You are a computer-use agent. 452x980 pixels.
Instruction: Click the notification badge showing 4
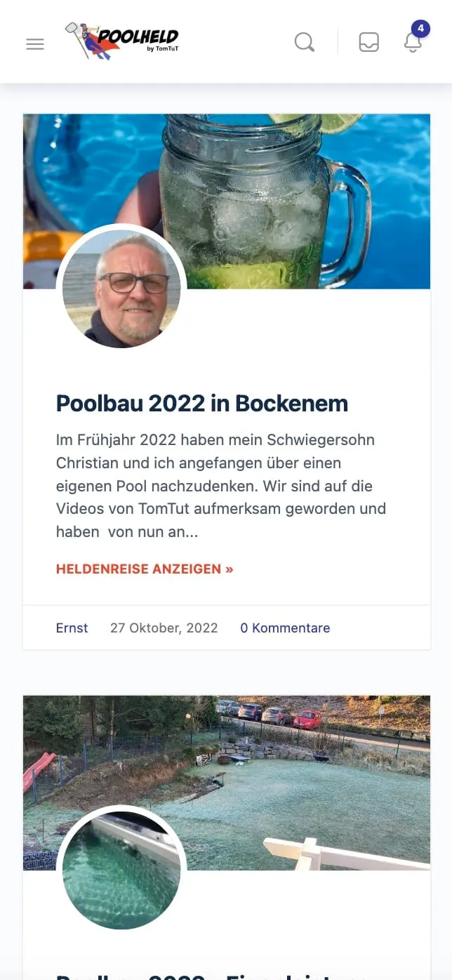click(420, 29)
